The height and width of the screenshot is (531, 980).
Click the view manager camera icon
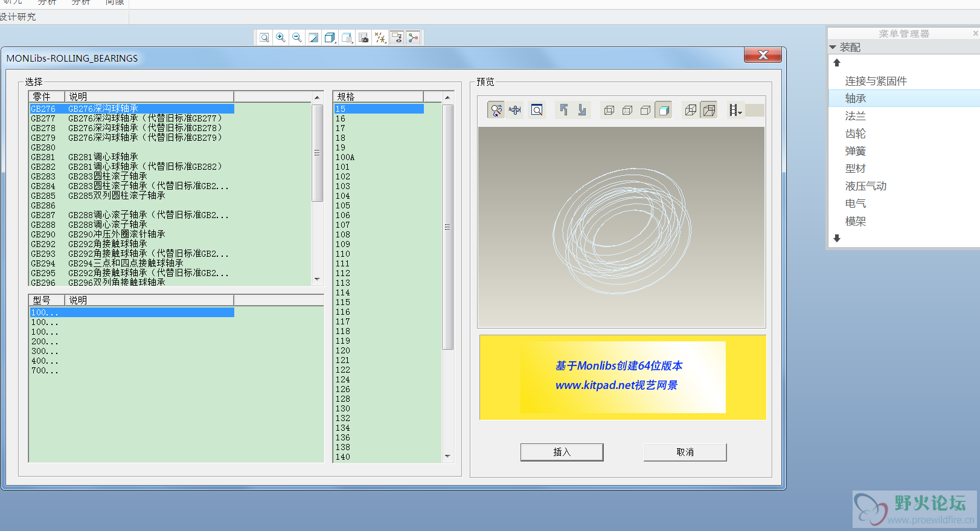coord(363,37)
